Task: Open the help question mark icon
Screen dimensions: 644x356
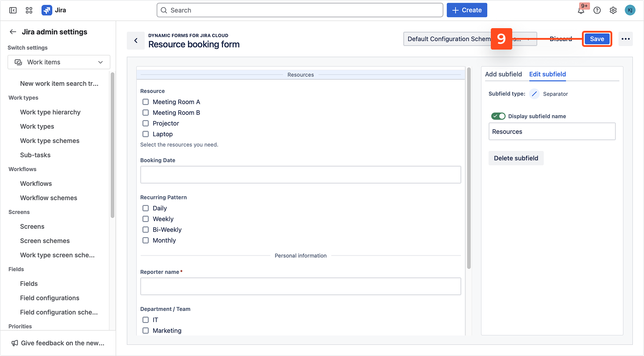Action: click(x=597, y=10)
